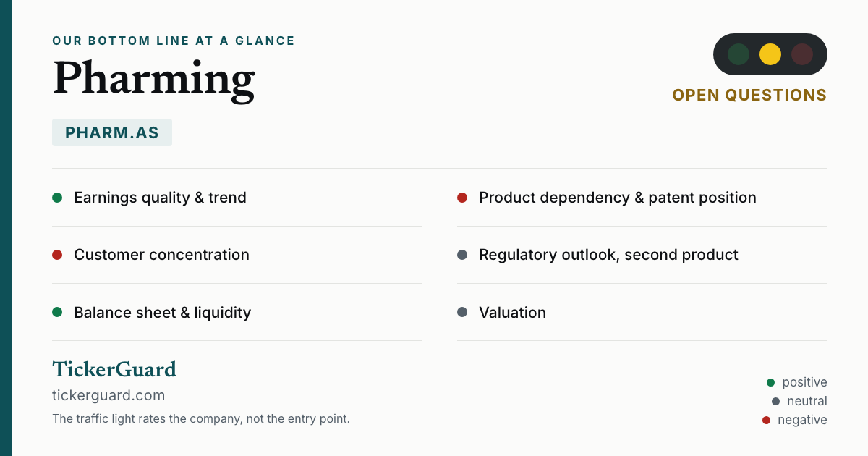Click the red dot beside Product dependency
Viewport: 868px width, 456px height.
462,198
